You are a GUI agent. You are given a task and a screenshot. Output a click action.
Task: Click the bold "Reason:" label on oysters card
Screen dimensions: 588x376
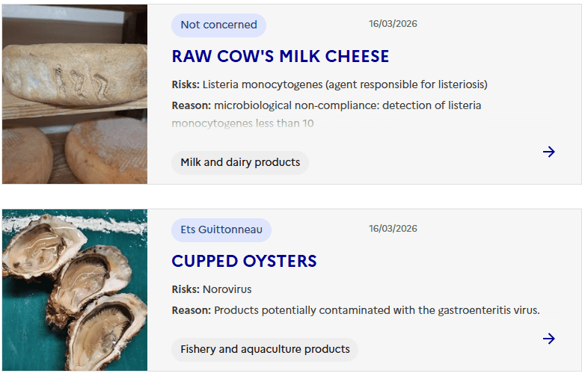(192, 310)
